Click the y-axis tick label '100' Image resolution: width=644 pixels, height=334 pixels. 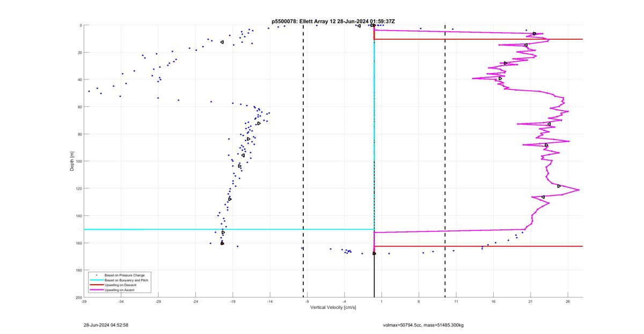click(78, 161)
